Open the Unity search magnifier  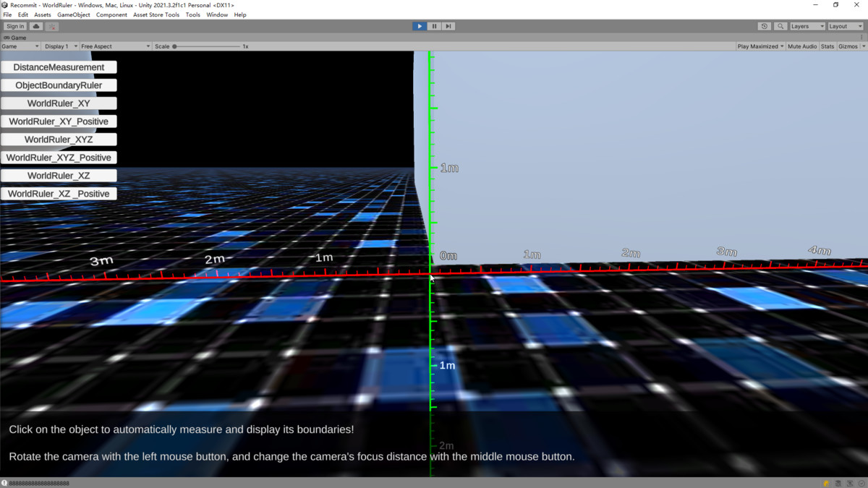[780, 26]
